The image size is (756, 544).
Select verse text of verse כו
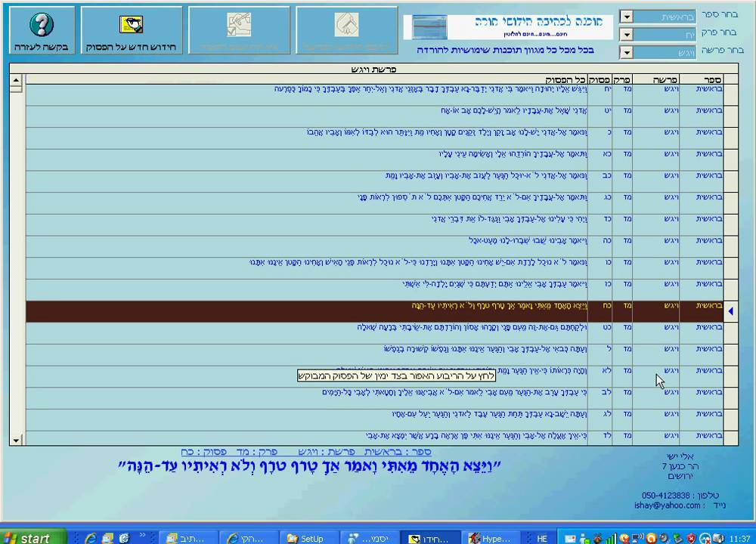pos(419,263)
